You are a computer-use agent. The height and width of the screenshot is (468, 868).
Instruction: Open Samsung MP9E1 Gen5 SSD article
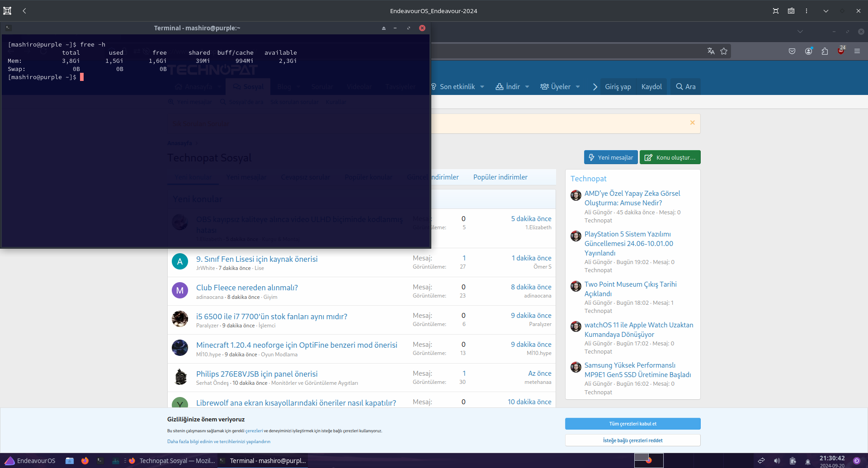point(637,370)
